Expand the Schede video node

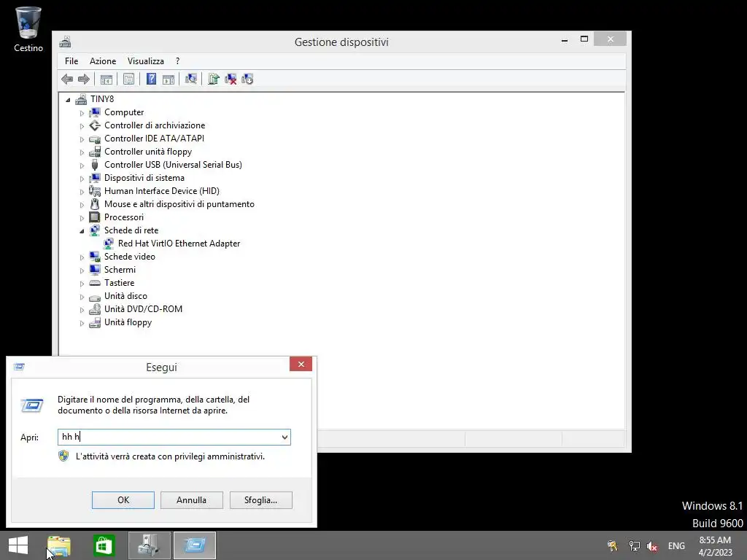point(82,257)
